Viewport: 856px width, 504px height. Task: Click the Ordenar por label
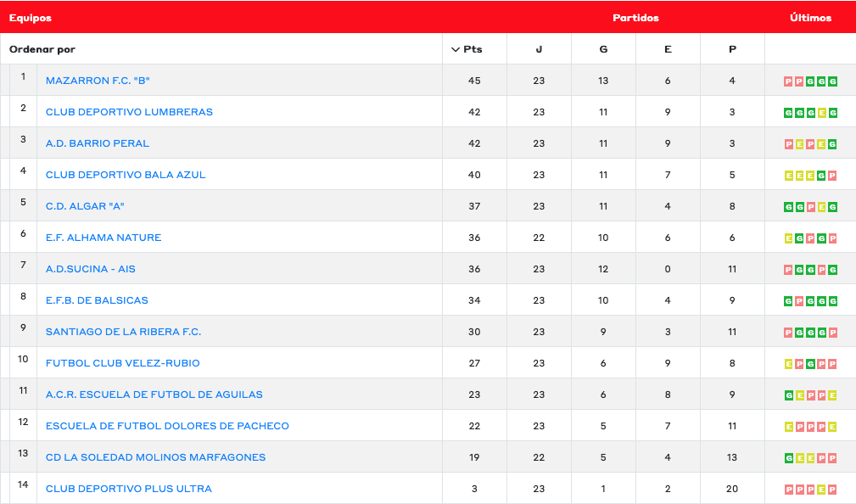coord(42,49)
